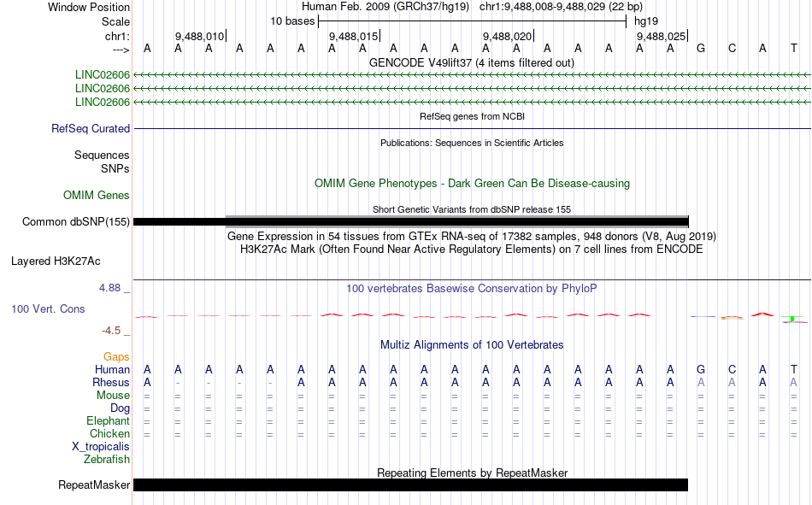Click the black Common dbSNP variant bar

click(x=411, y=221)
